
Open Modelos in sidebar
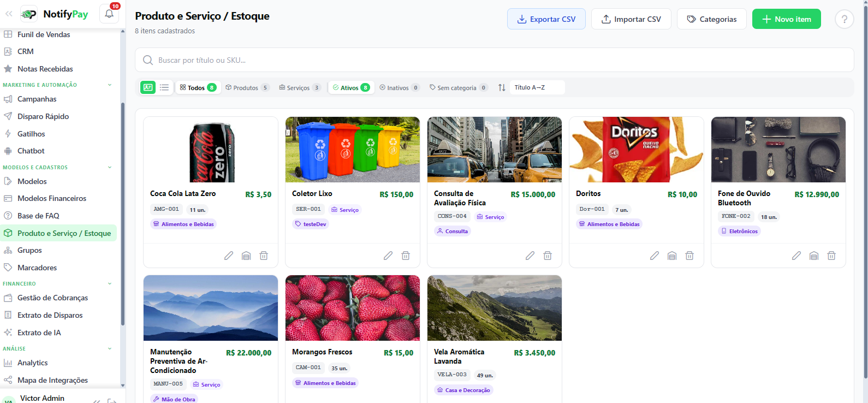(58, 181)
